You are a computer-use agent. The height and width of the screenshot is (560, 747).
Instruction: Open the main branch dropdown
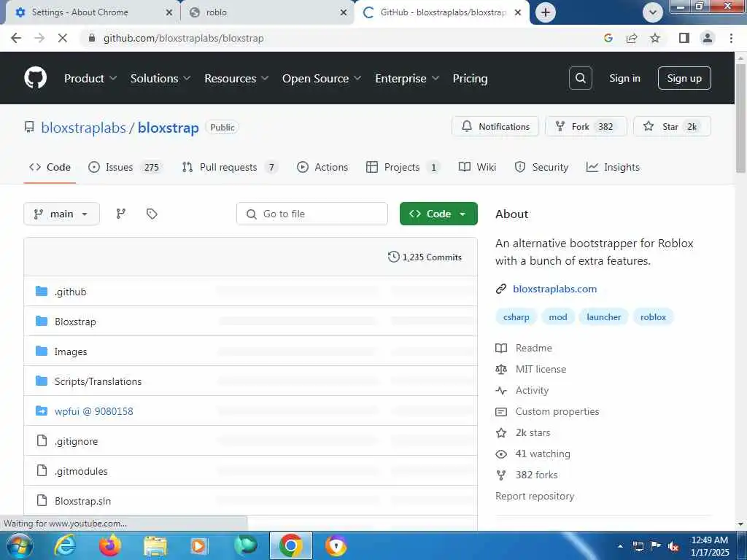tap(61, 214)
